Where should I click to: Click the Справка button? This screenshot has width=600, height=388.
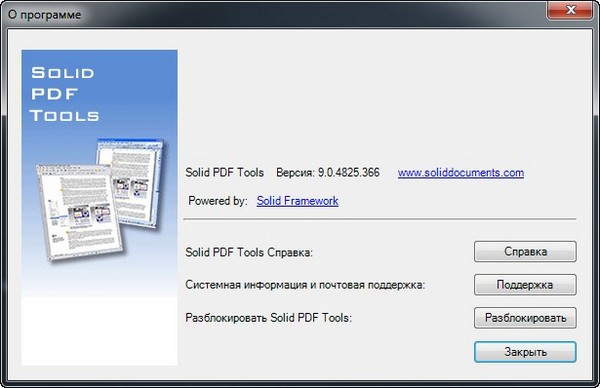point(525,251)
